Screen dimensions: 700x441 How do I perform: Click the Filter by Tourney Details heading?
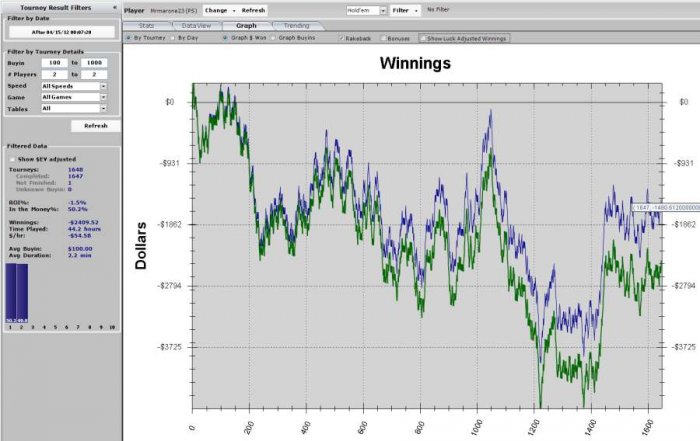(46, 52)
